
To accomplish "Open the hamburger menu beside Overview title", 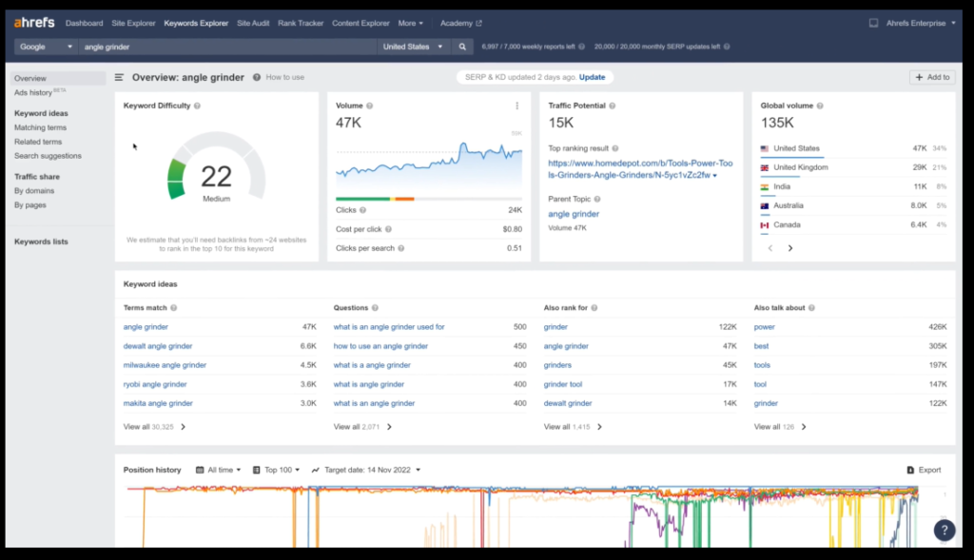I will (119, 78).
